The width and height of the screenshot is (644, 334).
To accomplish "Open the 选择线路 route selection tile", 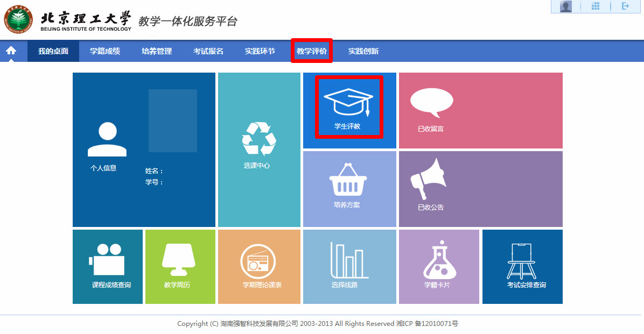I will (x=349, y=266).
